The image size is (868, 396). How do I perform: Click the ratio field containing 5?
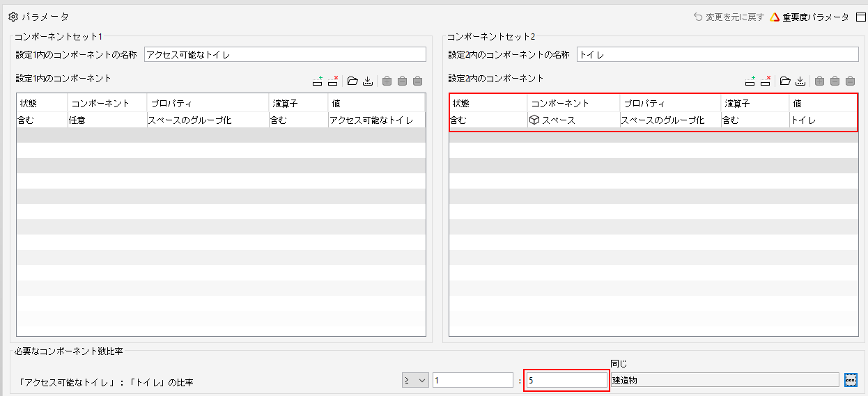pyautogui.click(x=566, y=380)
